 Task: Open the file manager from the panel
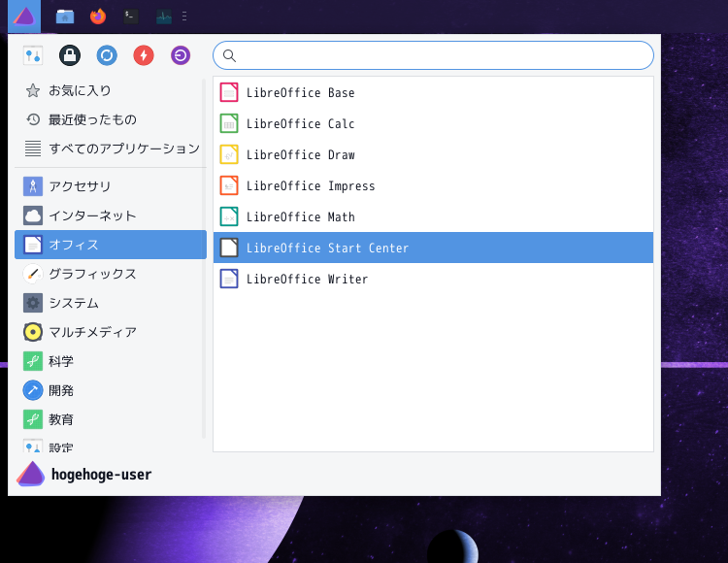(65, 17)
